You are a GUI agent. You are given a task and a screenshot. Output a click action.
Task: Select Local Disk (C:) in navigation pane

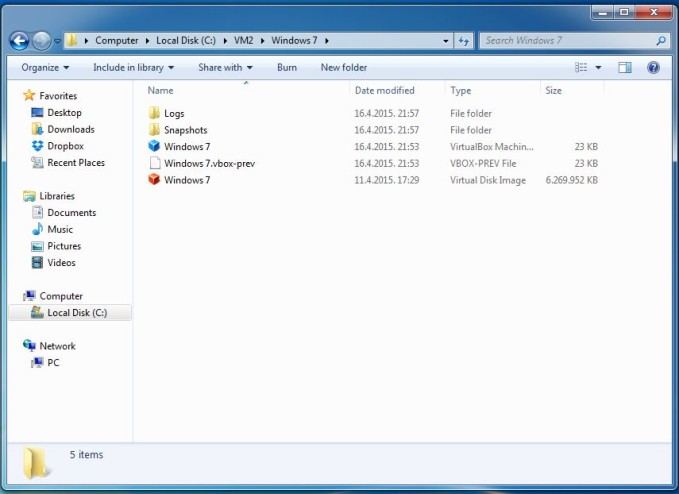tap(70, 313)
